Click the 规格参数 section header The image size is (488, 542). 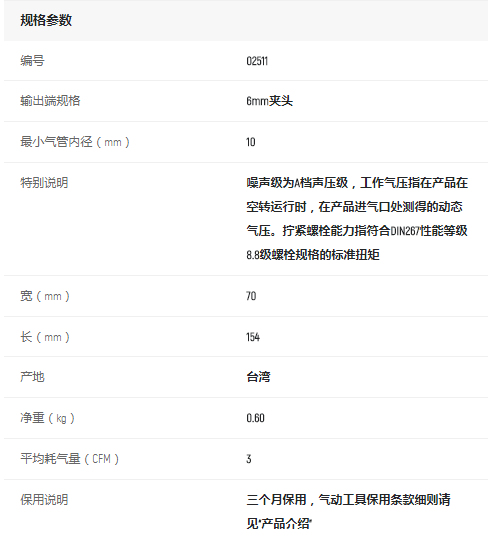tap(46, 20)
